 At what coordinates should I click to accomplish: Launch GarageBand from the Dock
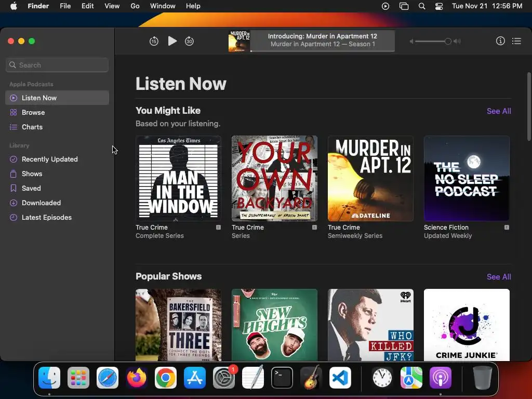click(311, 378)
